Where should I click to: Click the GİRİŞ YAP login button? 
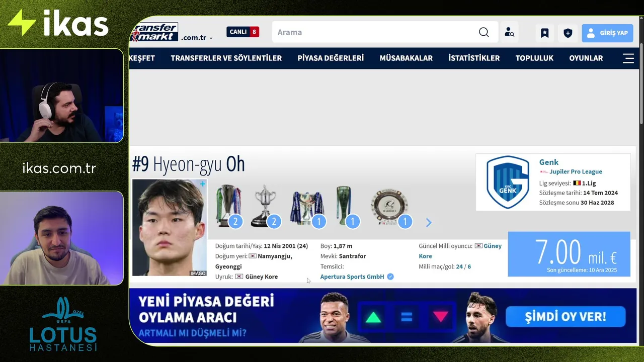[607, 33]
